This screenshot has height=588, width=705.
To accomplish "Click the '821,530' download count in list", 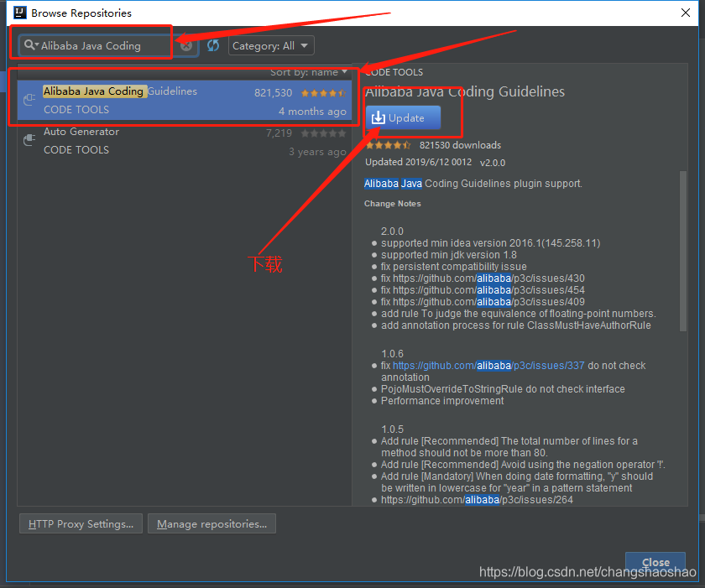I will [x=273, y=93].
